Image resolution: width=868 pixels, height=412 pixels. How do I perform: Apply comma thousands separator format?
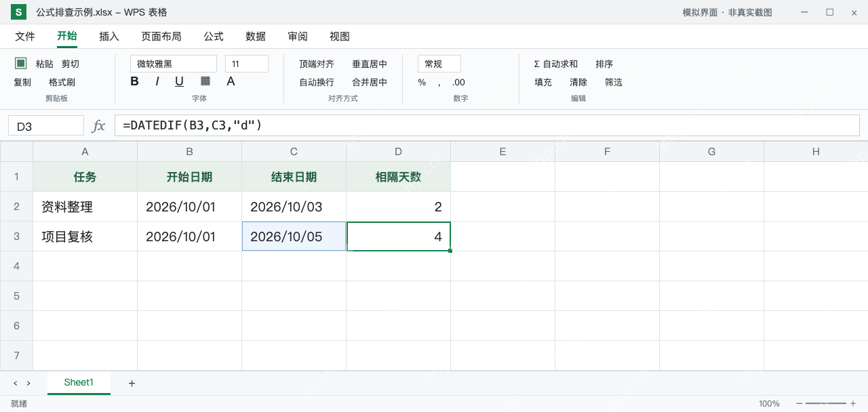439,83
